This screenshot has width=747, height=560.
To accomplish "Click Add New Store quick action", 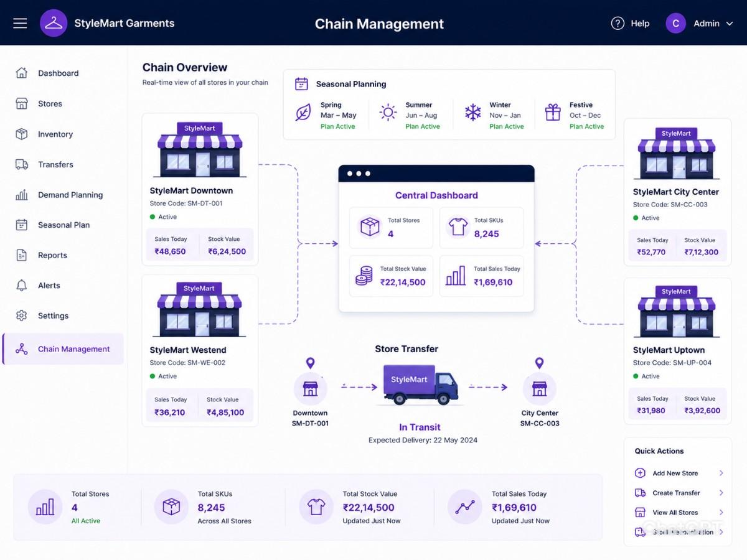I will 679,474.
